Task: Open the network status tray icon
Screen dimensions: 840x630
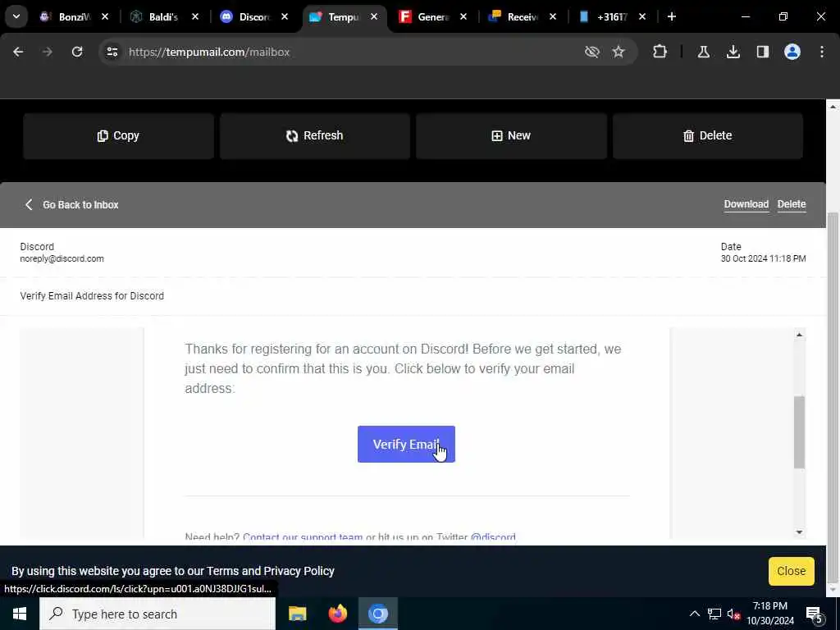Action: point(714,614)
